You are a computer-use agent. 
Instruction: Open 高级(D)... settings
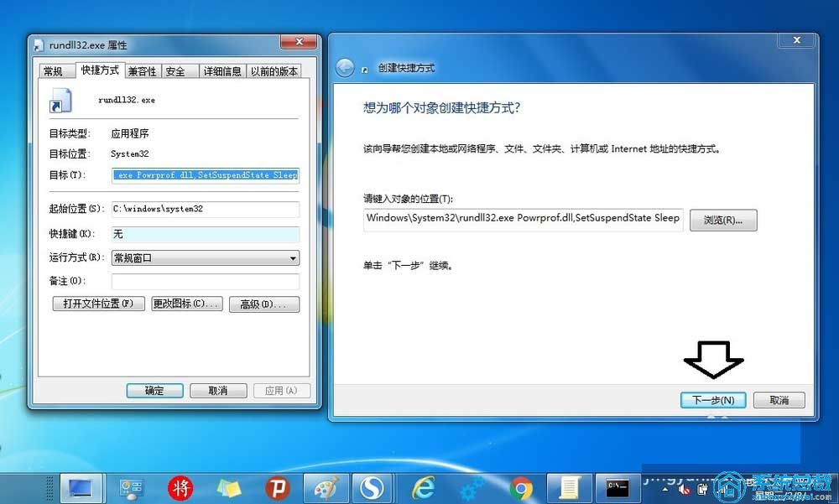[x=263, y=304]
